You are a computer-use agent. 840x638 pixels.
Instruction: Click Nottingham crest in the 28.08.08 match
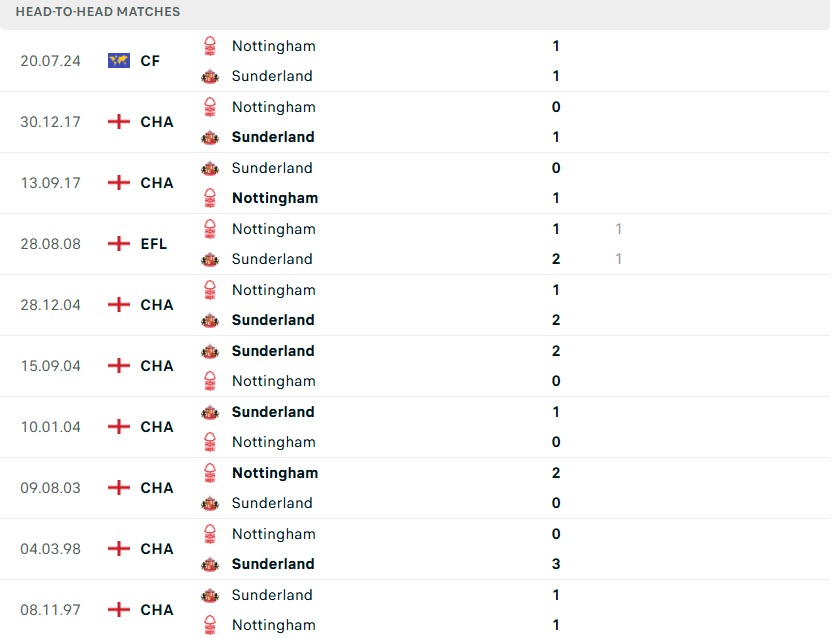210,229
